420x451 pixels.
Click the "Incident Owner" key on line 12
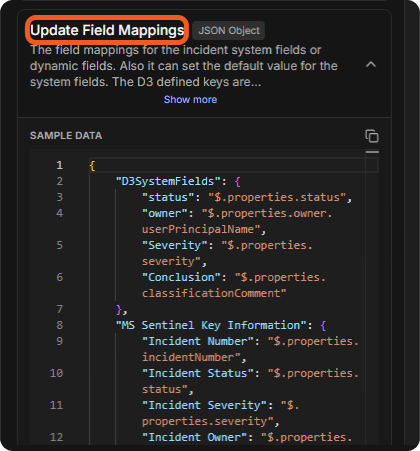click(194, 437)
